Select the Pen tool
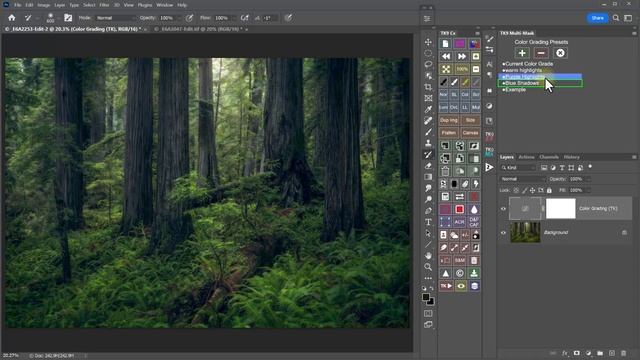This screenshot has width=640, height=360. coord(428,211)
